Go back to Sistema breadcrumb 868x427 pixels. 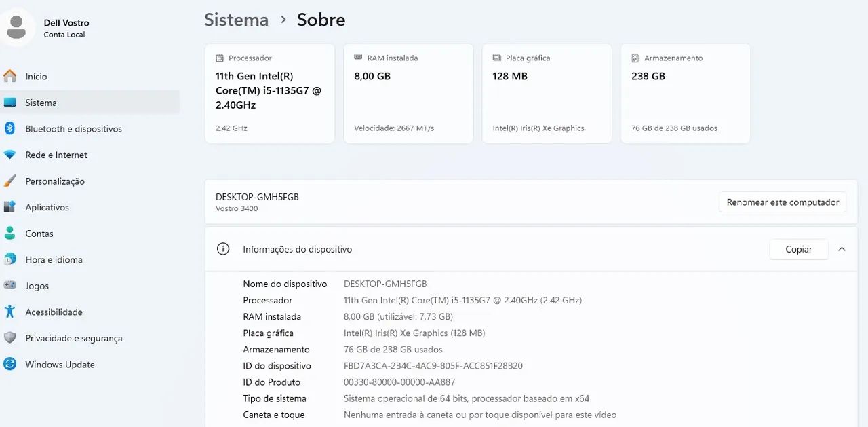[x=237, y=20]
